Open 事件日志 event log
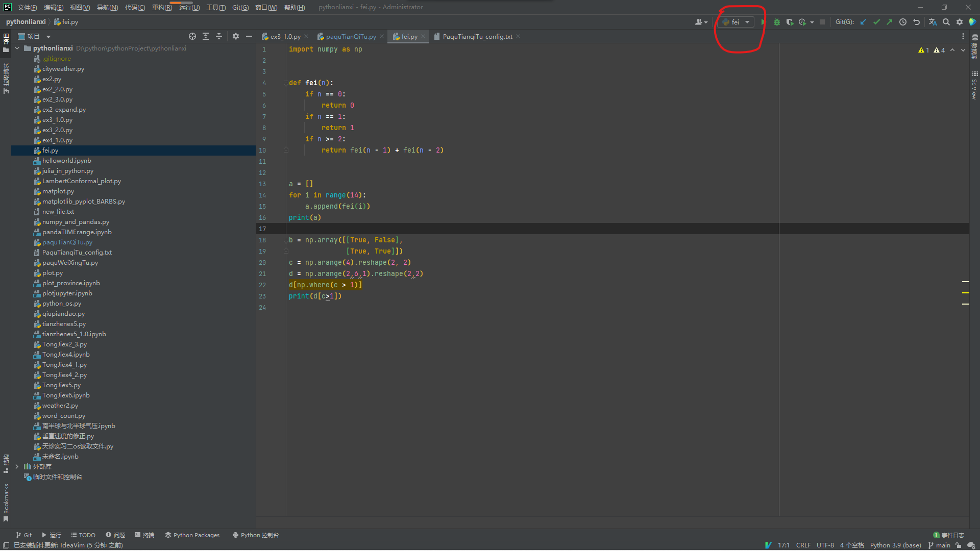The image size is (980, 551). pyautogui.click(x=949, y=535)
